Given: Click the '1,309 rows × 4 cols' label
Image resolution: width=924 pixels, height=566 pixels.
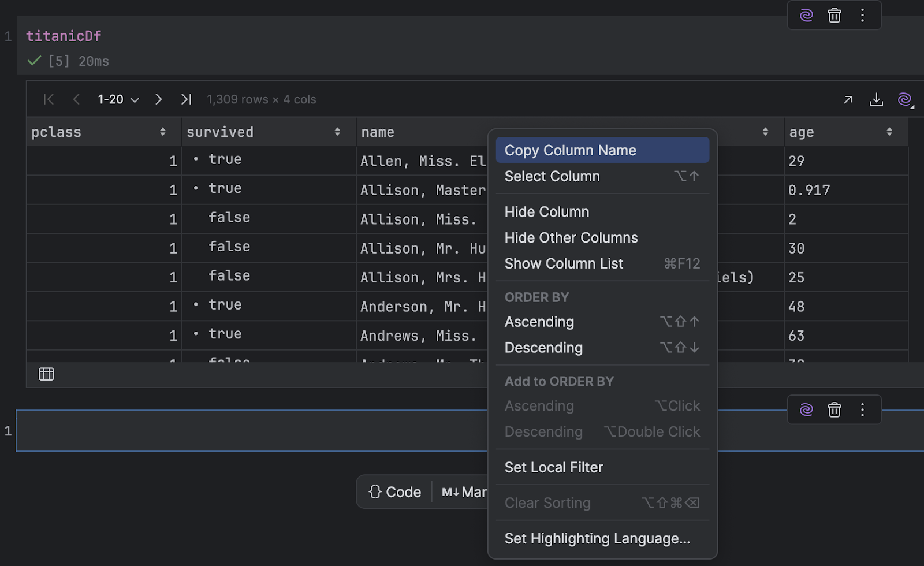Looking at the screenshot, I should [262, 99].
